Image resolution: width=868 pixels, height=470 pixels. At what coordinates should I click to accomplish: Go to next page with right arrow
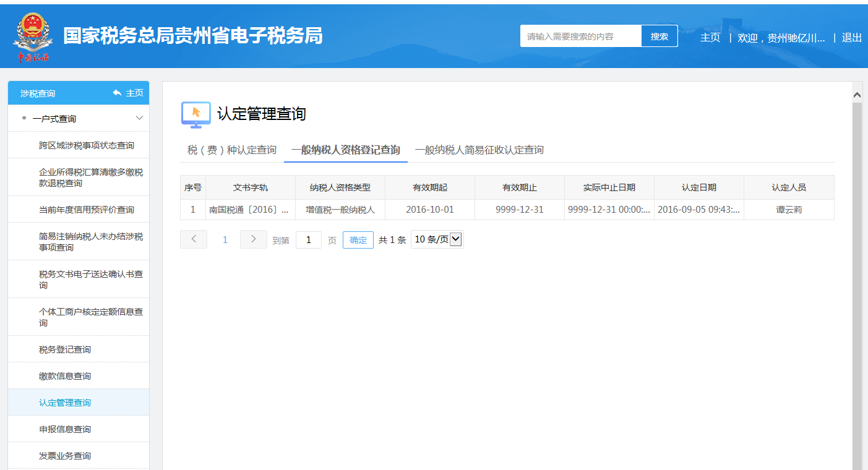[x=253, y=239]
